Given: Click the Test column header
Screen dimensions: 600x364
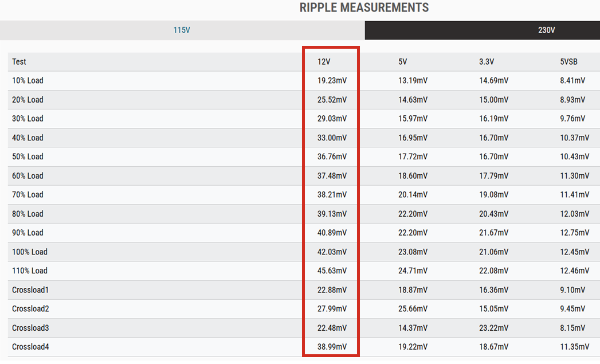Looking at the screenshot, I should tap(19, 61).
